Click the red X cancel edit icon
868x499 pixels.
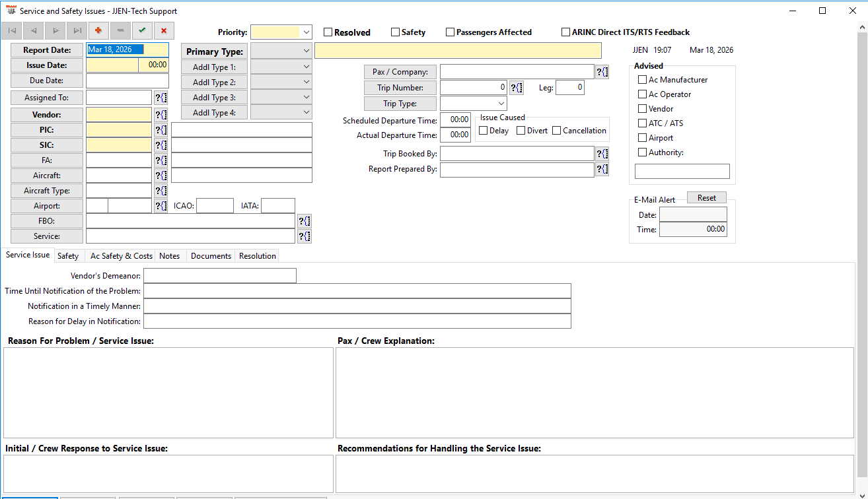click(x=163, y=30)
